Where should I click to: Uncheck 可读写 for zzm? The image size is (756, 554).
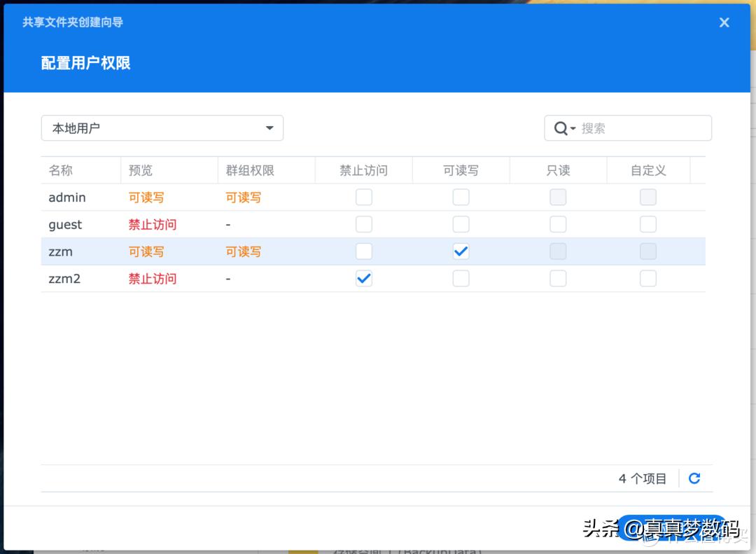[x=461, y=251]
